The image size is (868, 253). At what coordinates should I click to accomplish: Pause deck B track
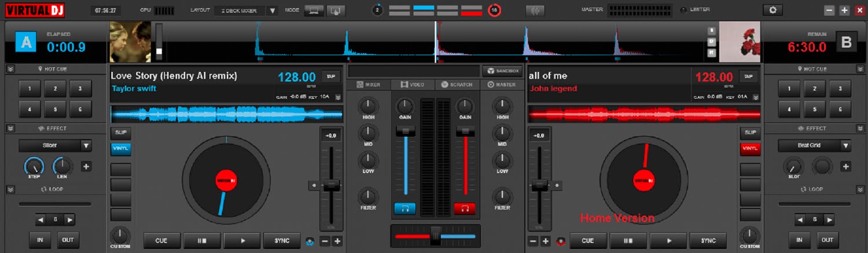point(628,240)
